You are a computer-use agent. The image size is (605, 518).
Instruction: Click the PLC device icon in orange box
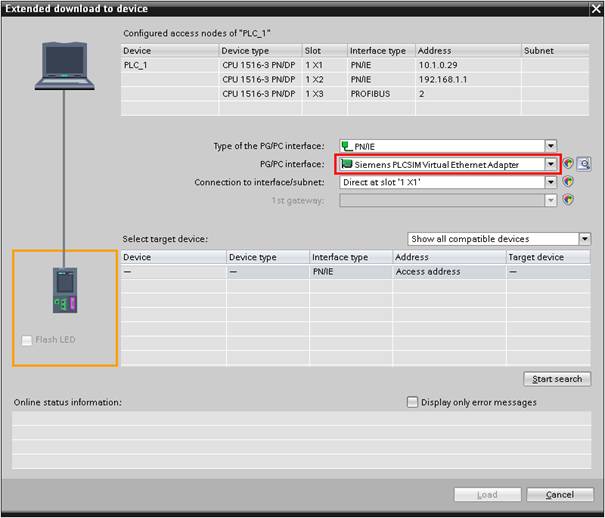pos(64,291)
